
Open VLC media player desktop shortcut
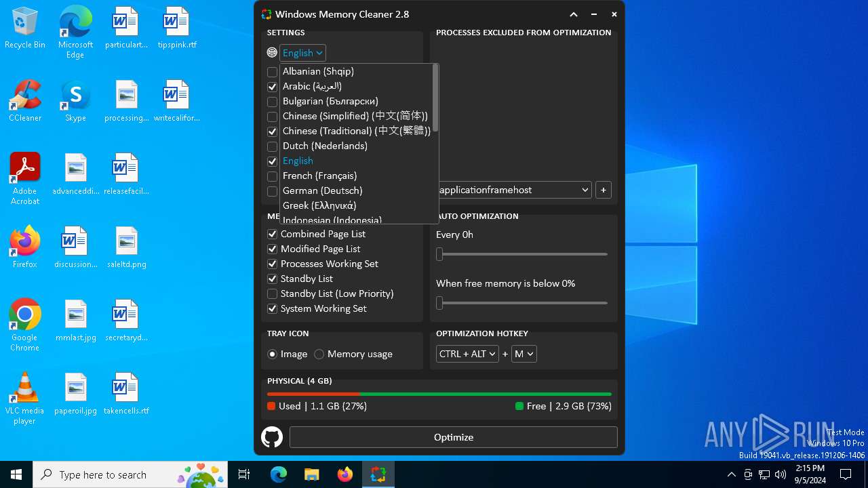coord(25,399)
